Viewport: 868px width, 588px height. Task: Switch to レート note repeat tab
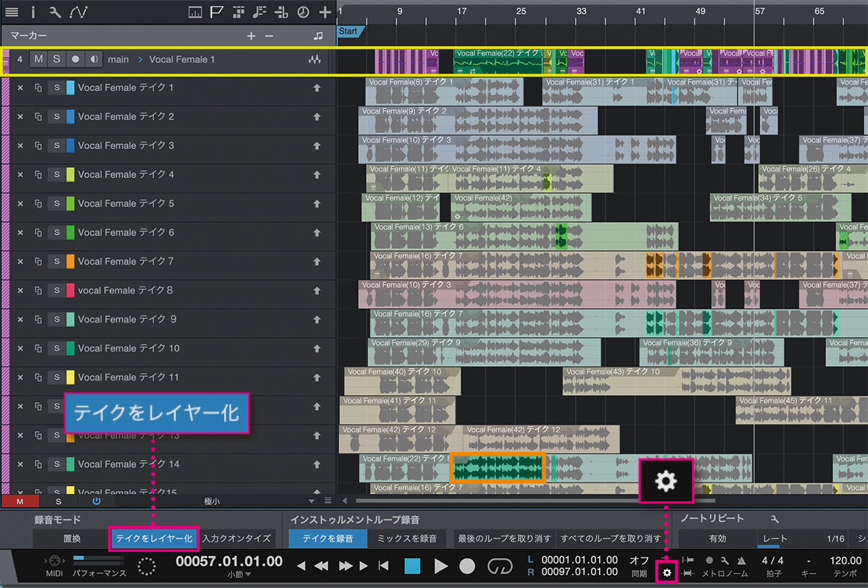pos(775,539)
